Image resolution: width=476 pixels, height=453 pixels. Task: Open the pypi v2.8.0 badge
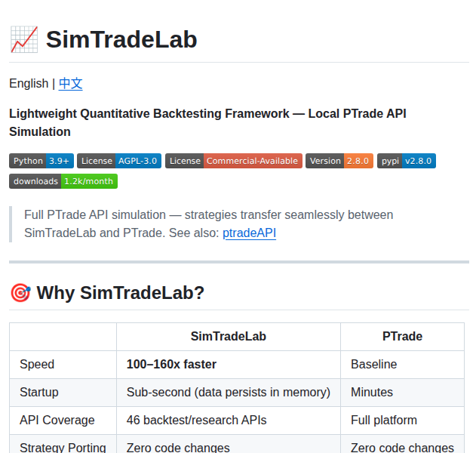(407, 161)
